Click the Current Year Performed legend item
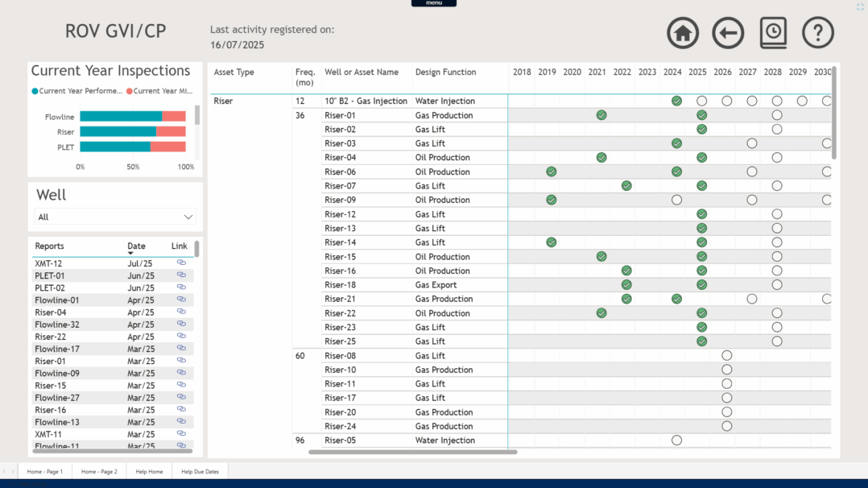Screen dimensions: 868x488 point(77,91)
